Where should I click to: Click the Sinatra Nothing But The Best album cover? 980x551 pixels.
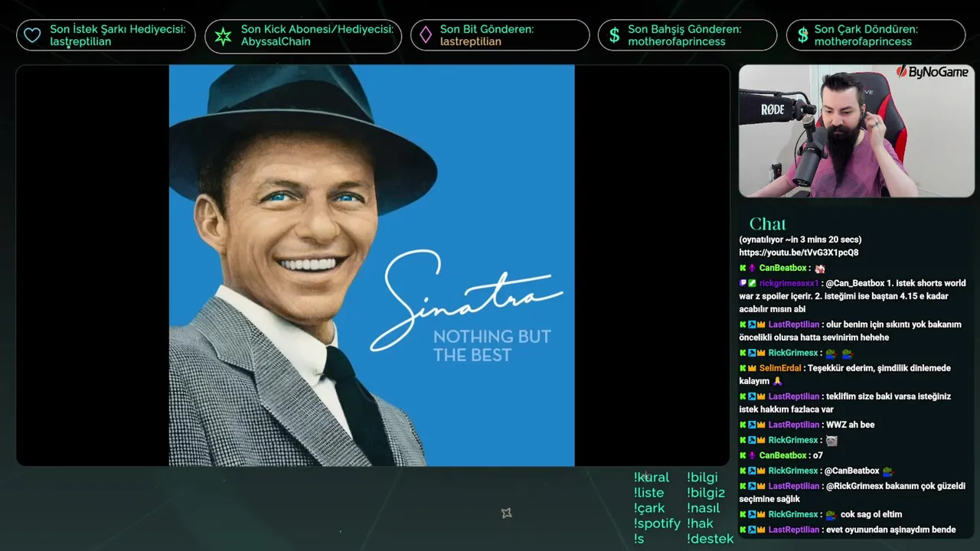point(371,265)
